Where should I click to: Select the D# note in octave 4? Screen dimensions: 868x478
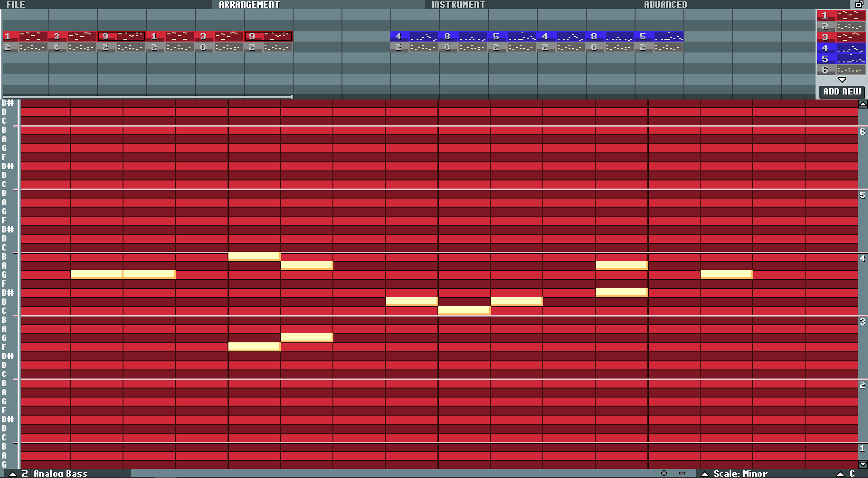[621, 292]
